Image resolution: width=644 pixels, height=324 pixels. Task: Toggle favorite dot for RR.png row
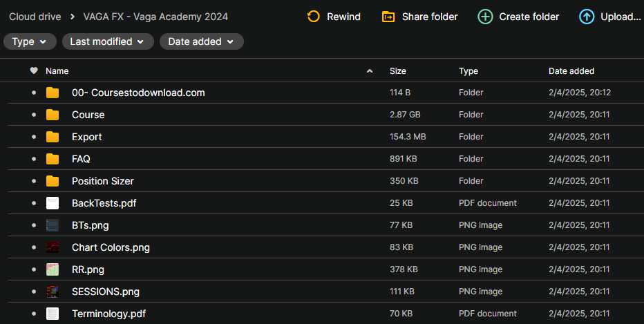tap(34, 269)
